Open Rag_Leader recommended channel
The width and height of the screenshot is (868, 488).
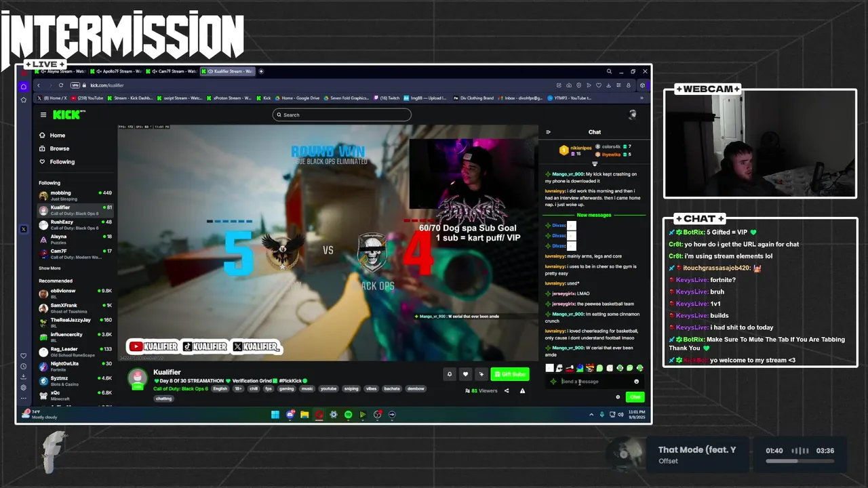[x=75, y=352]
